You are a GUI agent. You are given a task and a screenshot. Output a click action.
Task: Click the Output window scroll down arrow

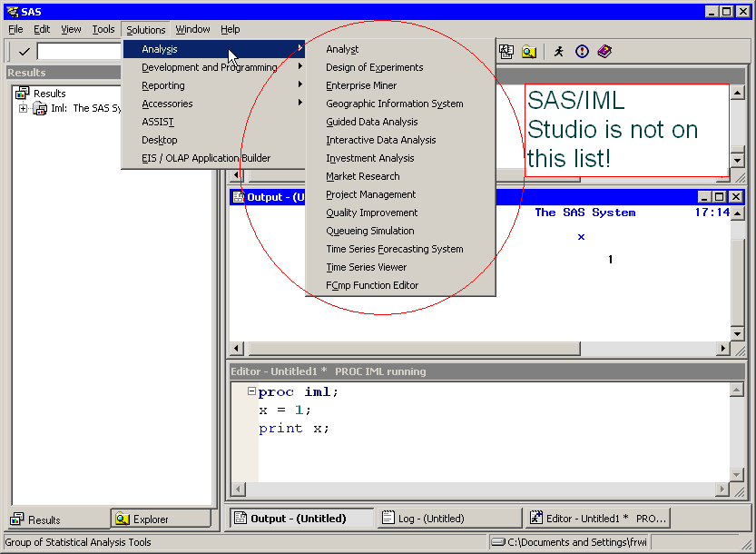pos(737,333)
